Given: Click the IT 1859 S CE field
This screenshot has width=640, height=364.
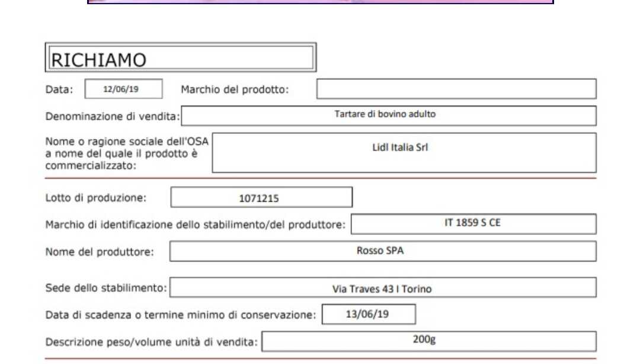Looking at the screenshot, I should pyautogui.click(x=473, y=224).
